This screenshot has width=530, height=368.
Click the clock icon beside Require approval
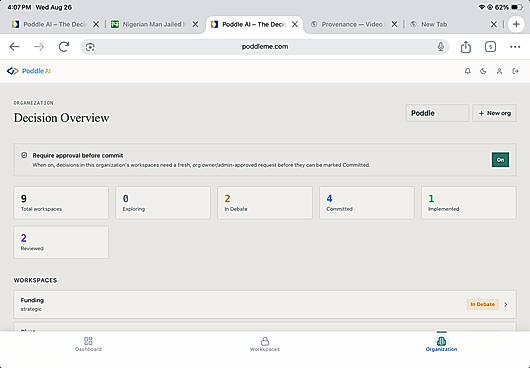coord(24,155)
